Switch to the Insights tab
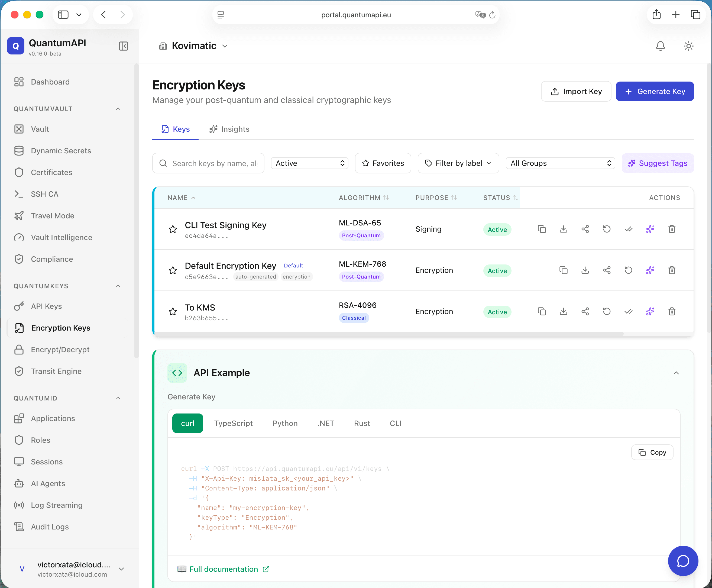Image resolution: width=712 pixels, height=588 pixels. pyautogui.click(x=229, y=129)
